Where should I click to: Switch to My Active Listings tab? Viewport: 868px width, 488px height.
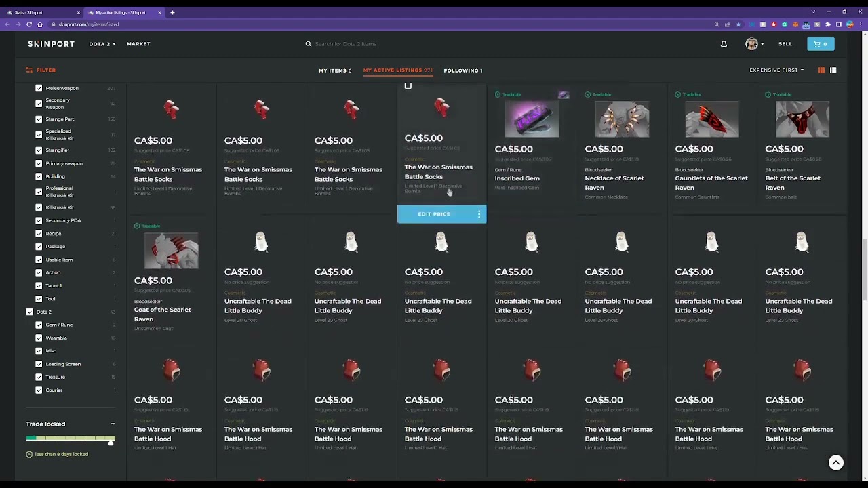(x=398, y=70)
